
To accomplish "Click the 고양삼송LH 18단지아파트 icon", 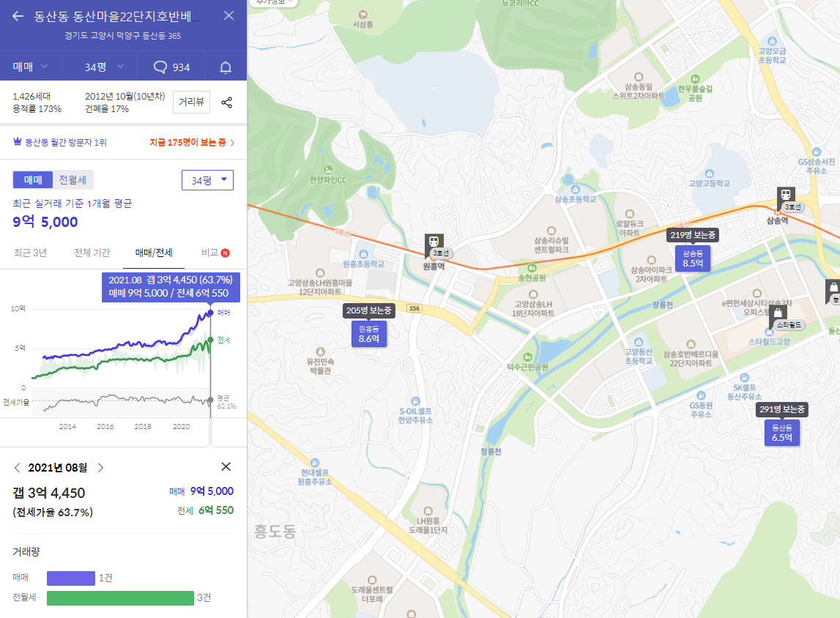I will pos(533,294).
